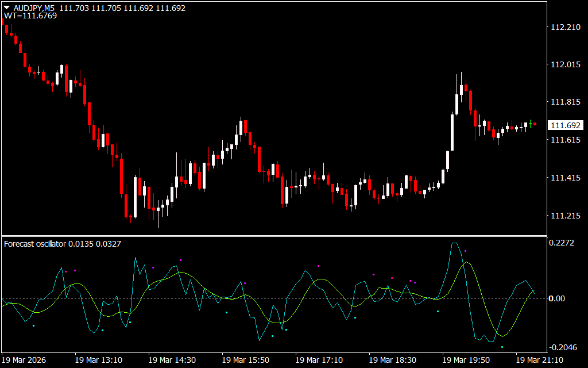Click the 19 Mar 21:10 time label

point(539,360)
